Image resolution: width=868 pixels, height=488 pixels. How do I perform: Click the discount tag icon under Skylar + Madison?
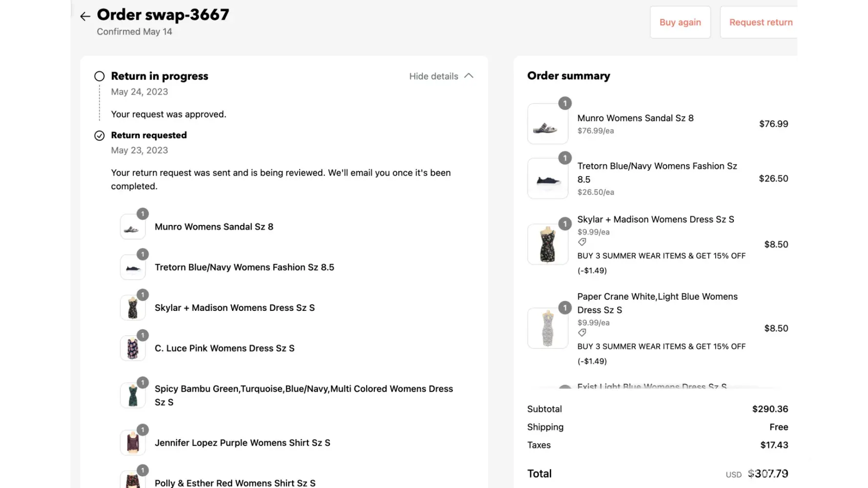click(582, 242)
